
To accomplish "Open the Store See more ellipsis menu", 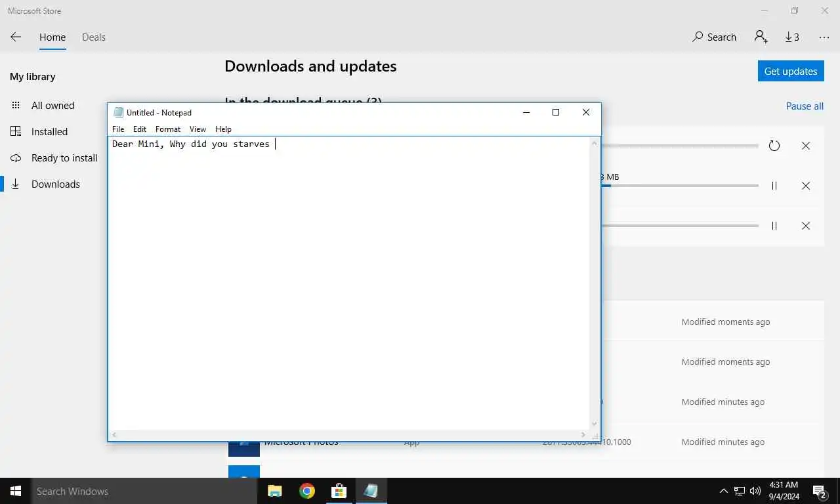I will pos(824,37).
